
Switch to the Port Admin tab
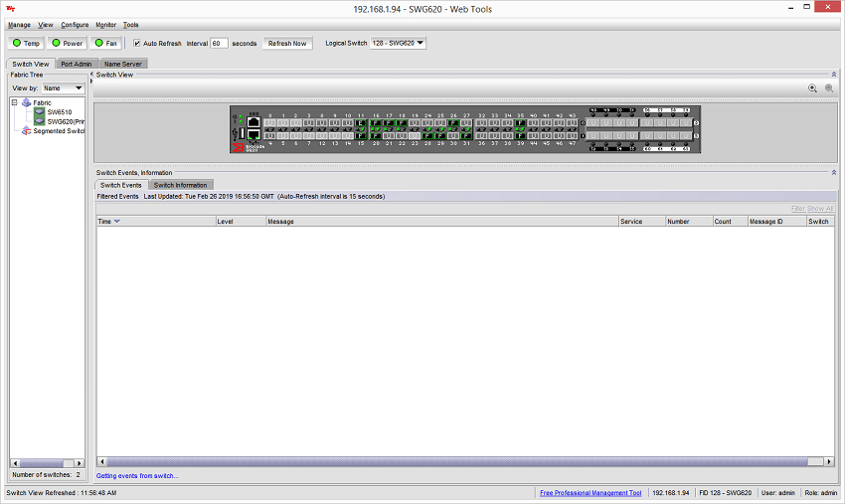77,64
